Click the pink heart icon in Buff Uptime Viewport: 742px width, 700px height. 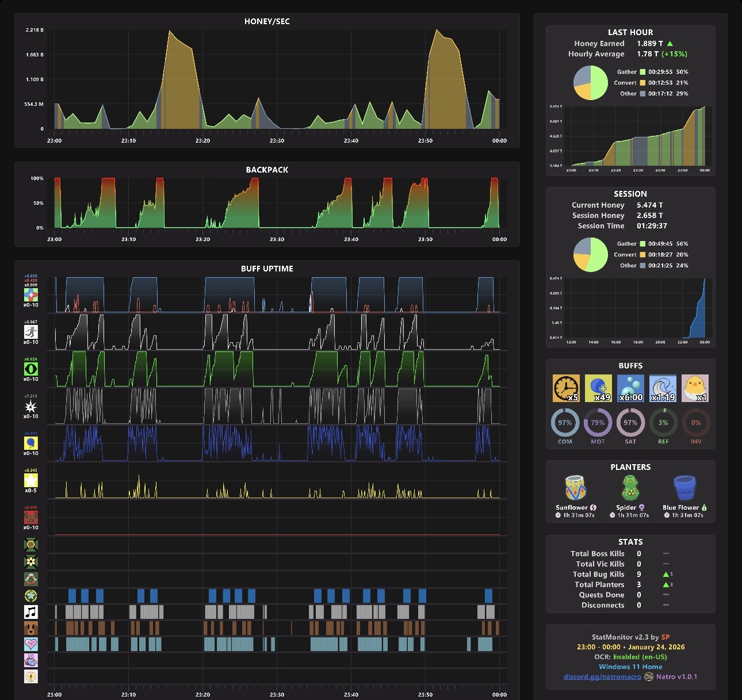point(31,644)
